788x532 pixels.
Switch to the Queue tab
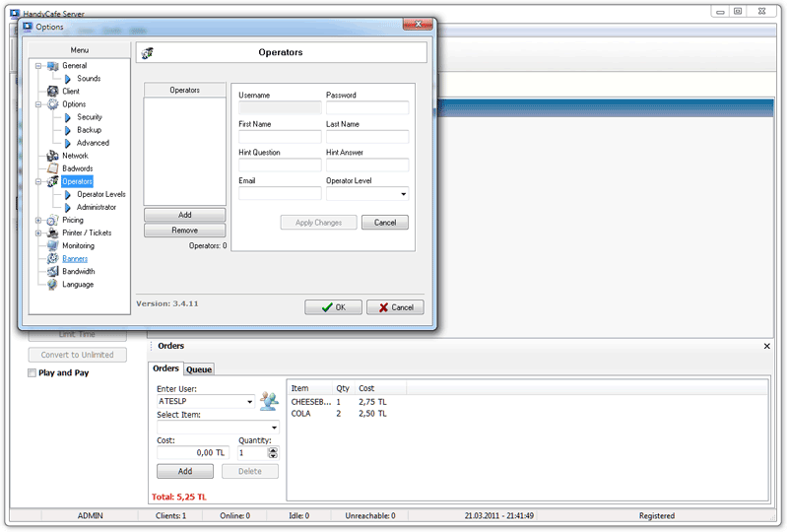tap(199, 369)
